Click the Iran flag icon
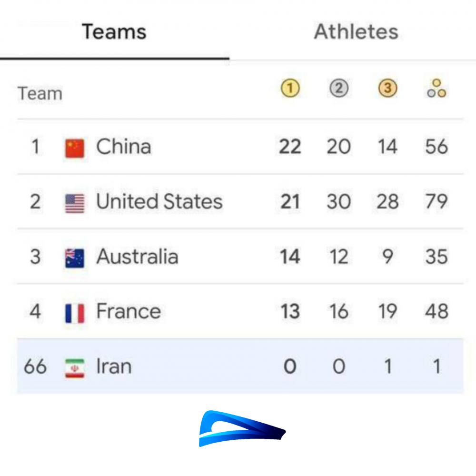Screen dimensions: 476x476 click(x=75, y=368)
